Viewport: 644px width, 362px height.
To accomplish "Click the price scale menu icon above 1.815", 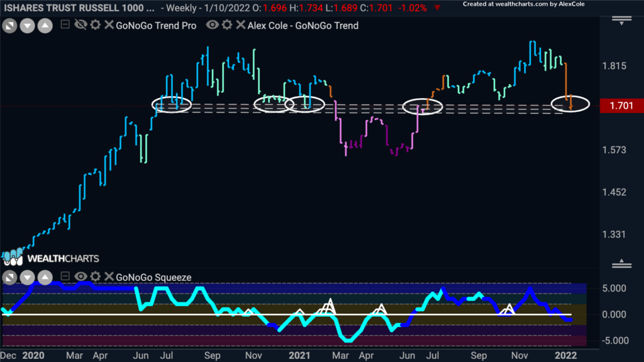I will (x=622, y=21).
